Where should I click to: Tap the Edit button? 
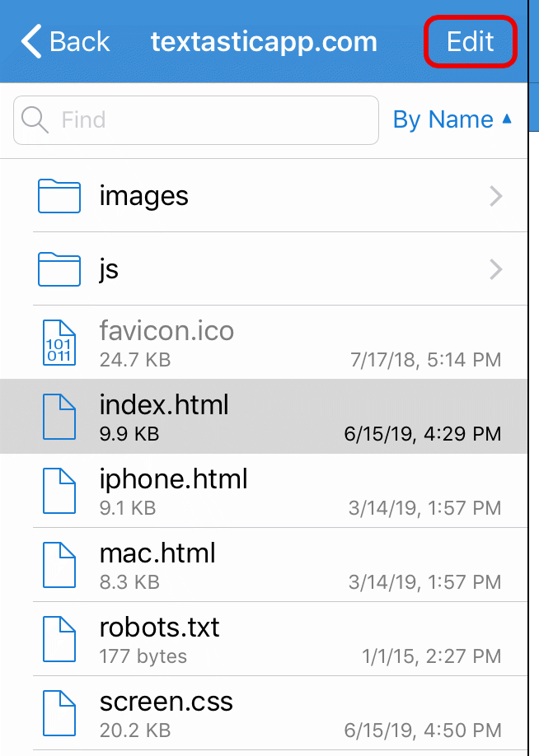(470, 41)
